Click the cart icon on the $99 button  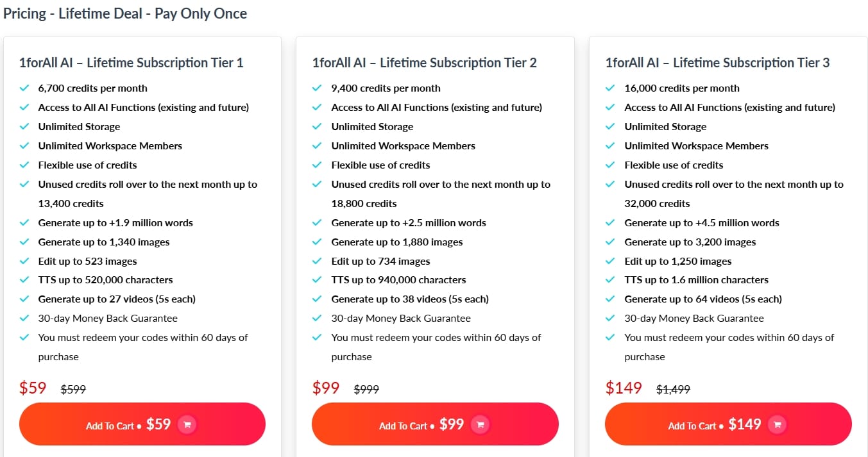point(480,424)
